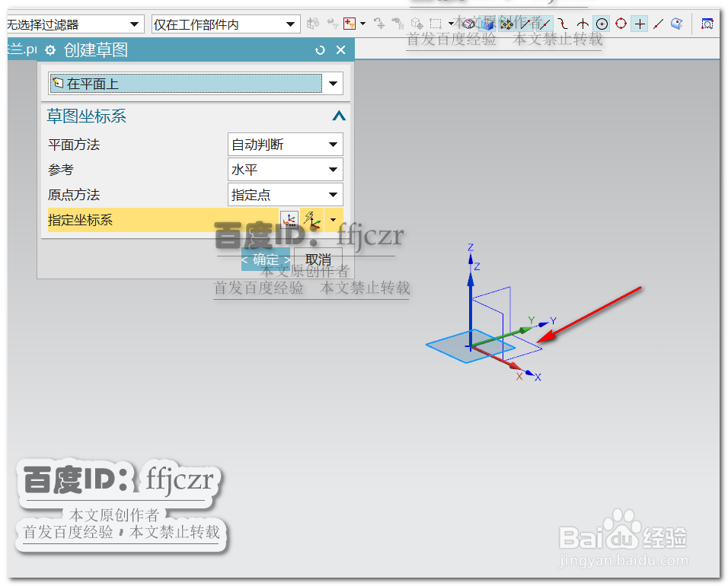
Task: Open the sketch type dropdown showing 在平面上
Action: (x=196, y=84)
